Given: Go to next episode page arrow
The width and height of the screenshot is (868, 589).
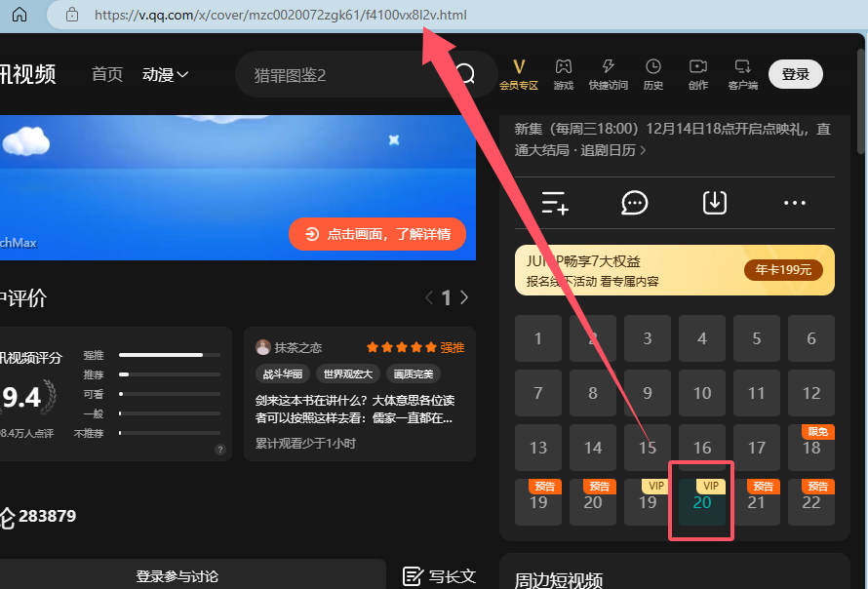Looking at the screenshot, I should (x=463, y=297).
